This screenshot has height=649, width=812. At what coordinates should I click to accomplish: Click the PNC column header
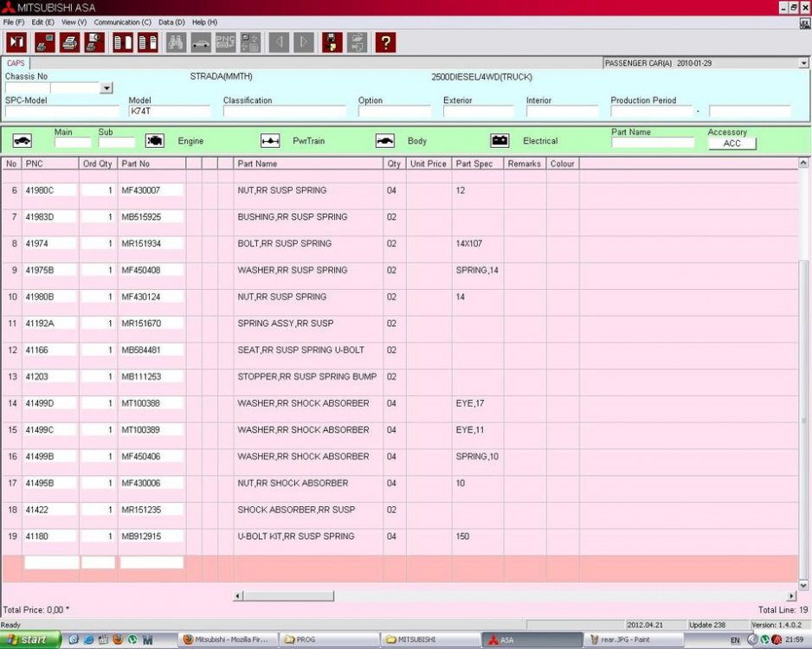[x=51, y=164]
